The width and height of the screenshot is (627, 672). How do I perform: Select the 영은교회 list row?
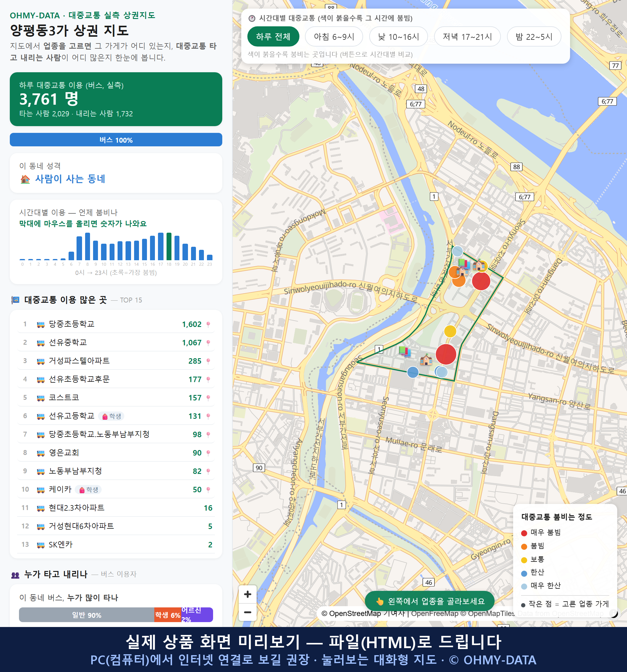click(116, 452)
